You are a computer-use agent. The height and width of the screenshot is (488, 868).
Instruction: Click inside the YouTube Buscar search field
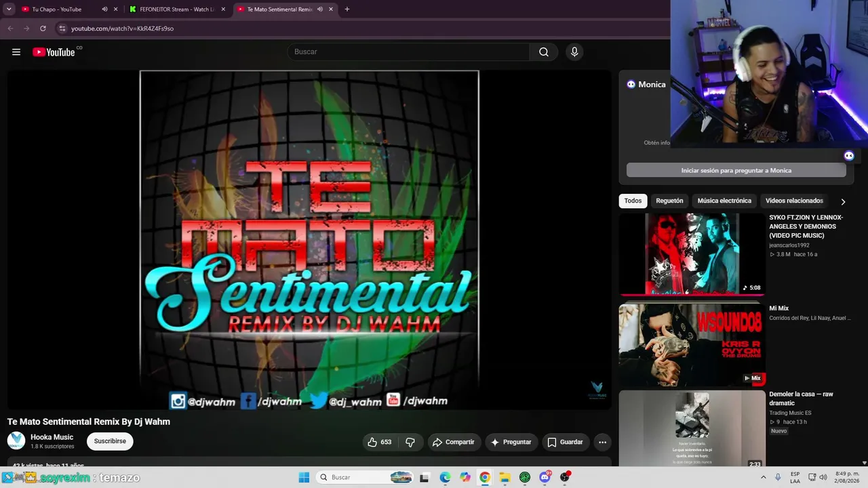coord(409,52)
